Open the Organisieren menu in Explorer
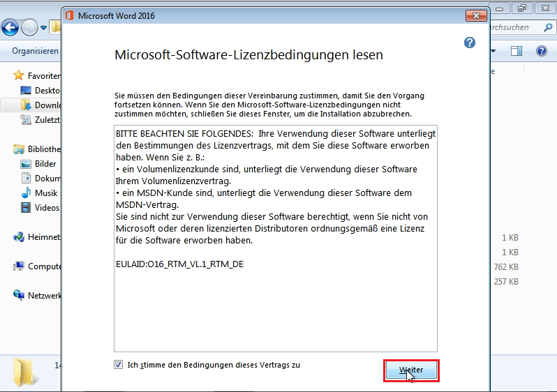The height and width of the screenshot is (392, 557). point(35,51)
